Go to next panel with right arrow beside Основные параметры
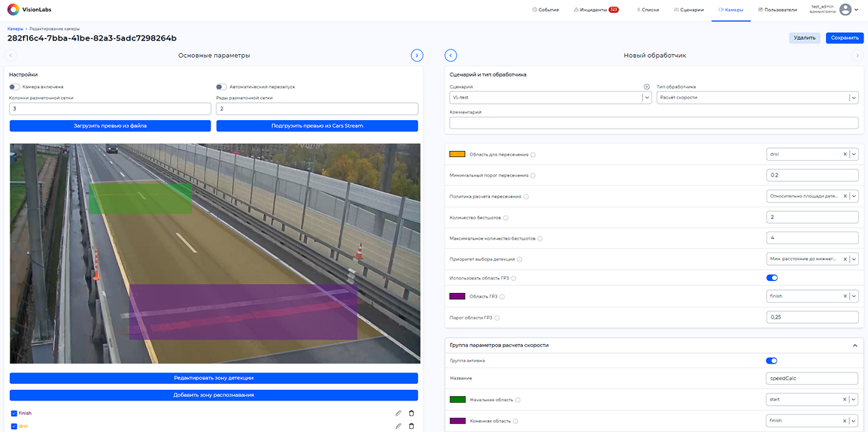The width and height of the screenshot is (868, 432). 417,56
